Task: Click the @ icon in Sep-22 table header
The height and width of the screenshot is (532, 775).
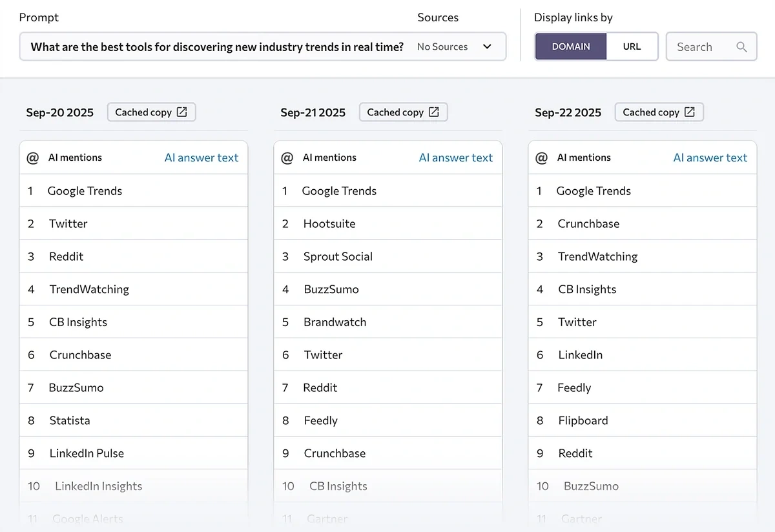Action: (542, 158)
